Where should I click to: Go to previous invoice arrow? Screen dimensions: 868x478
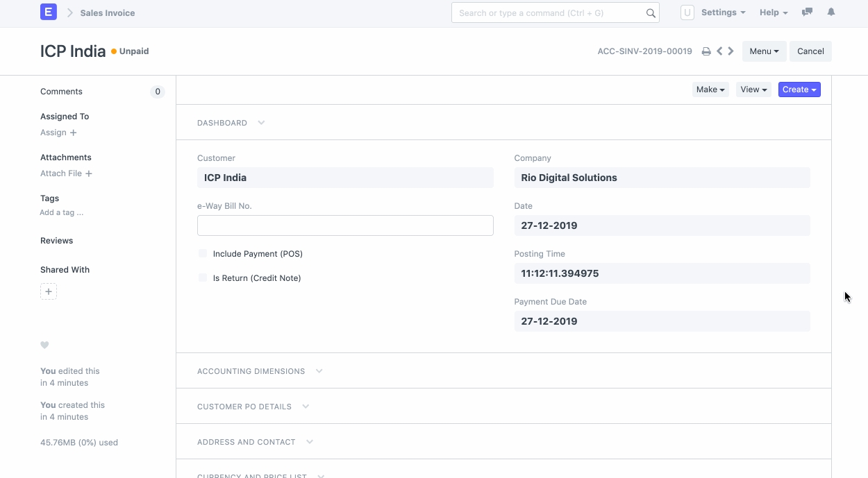point(719,51)
